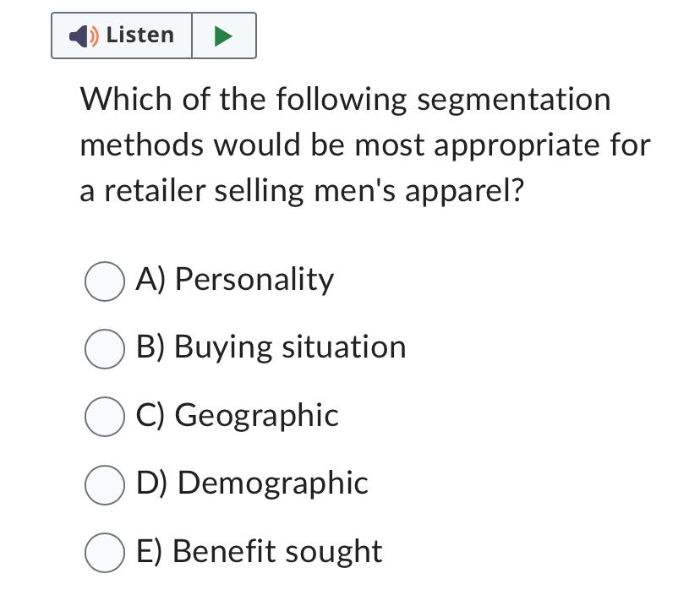The image size is (700, 601).
Task: Click the speaker icon next to Listen
Action: pos(82,35)
